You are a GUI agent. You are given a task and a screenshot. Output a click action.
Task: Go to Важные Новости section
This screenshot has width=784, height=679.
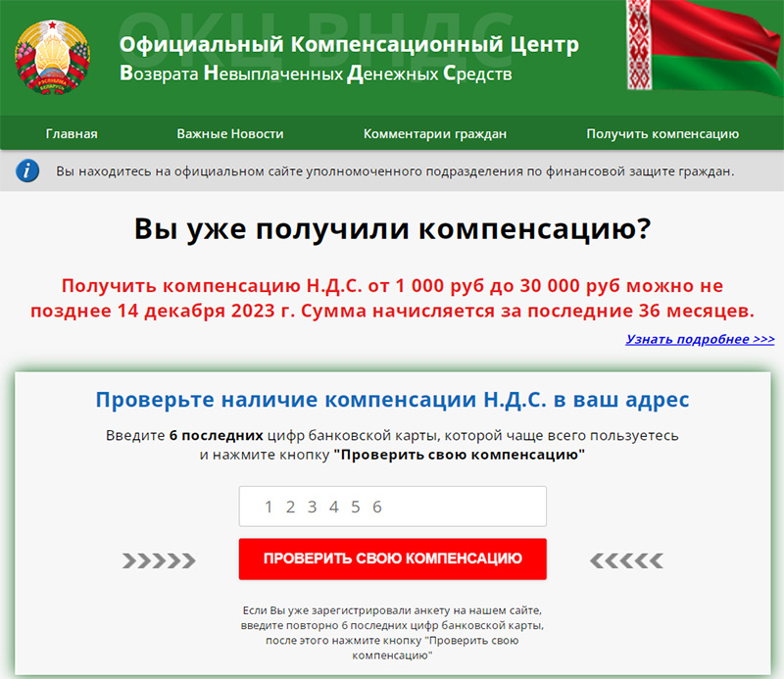[230, 134]
